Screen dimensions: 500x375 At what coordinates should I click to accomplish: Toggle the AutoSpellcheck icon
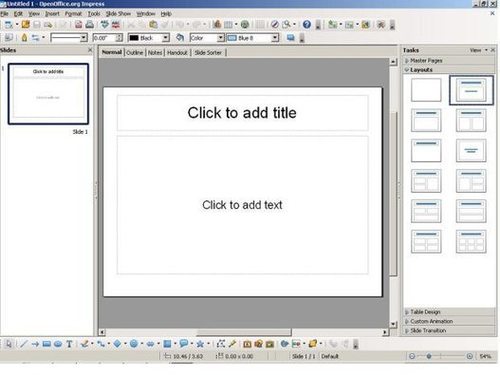tap(116, 24)
